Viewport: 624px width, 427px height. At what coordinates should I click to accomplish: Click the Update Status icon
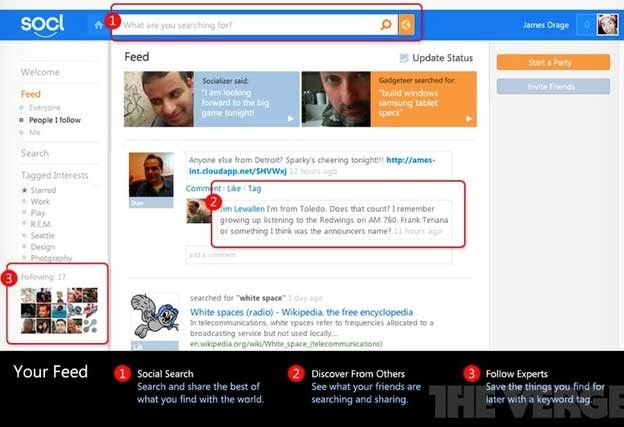click(404, 58)
